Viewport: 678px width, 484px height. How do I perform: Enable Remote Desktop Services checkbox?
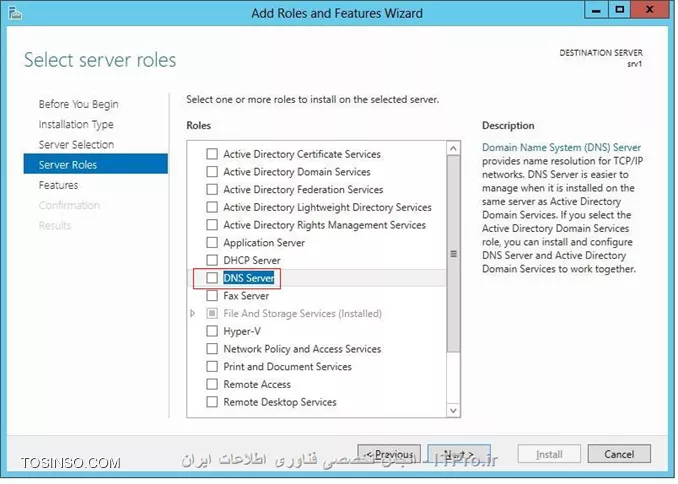(x=212, y=402)
